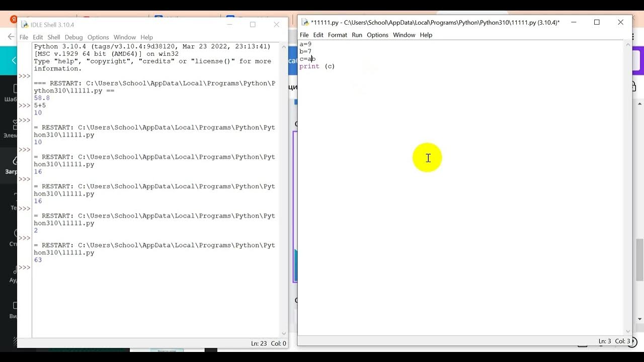644x362 pixels.
Task: Open Help menu in 11111.py editor
Action: pos(426,35)
